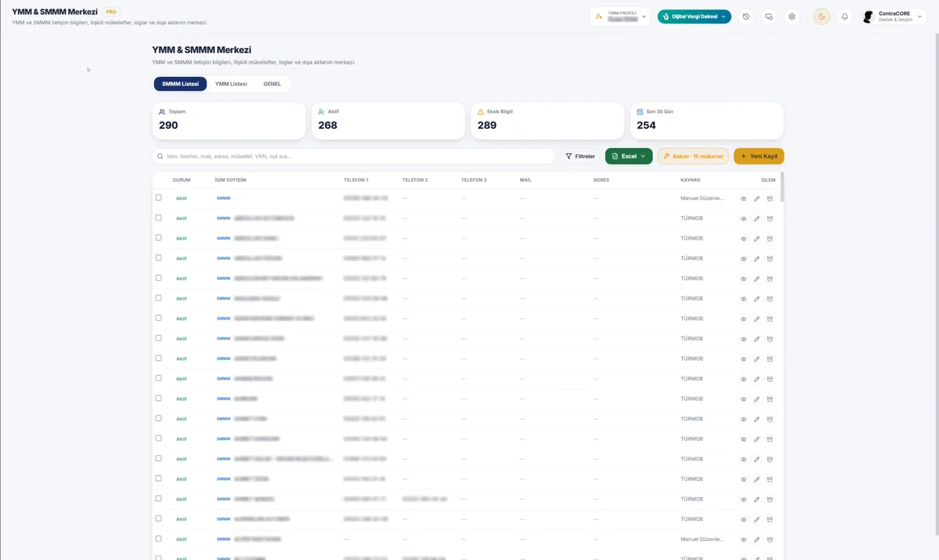Click the search field for İsim, telefon, mail

354,156
